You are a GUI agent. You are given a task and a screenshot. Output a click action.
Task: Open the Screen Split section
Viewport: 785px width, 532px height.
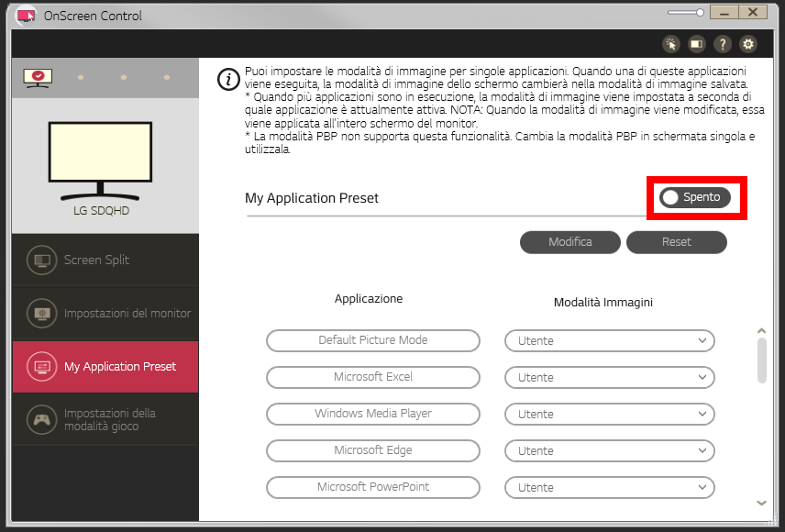click(x=105, y=260)
